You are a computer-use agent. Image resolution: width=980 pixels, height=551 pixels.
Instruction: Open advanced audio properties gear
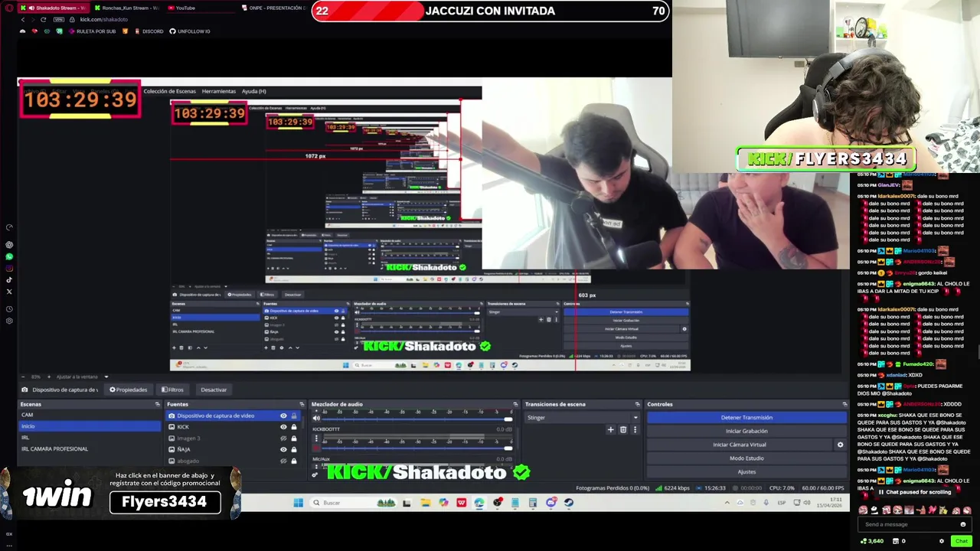coord(315,475)
